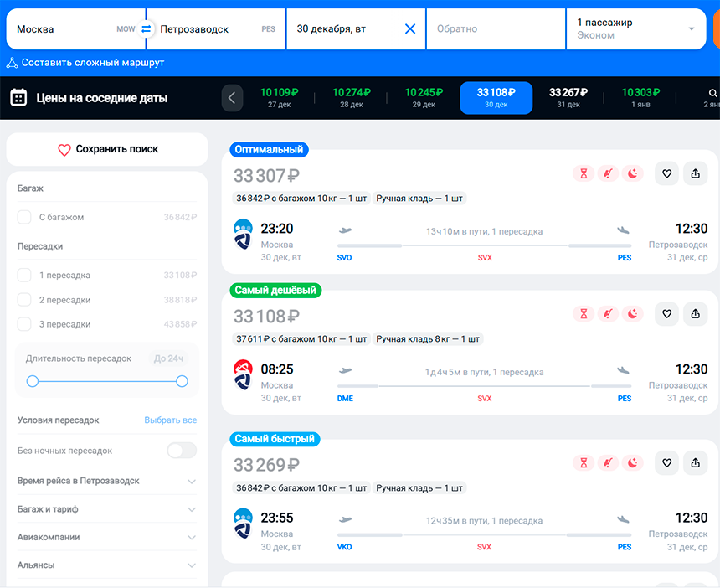The image size is (720, 588).
Task: Click hourglass icon on Самый дешёвый ticket
Action: click(x=584, y=314)
